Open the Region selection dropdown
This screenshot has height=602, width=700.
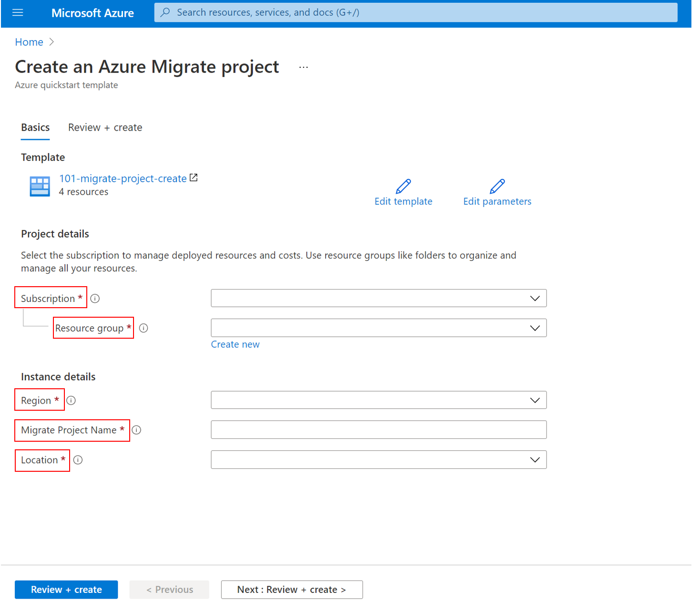click(535, 400)
